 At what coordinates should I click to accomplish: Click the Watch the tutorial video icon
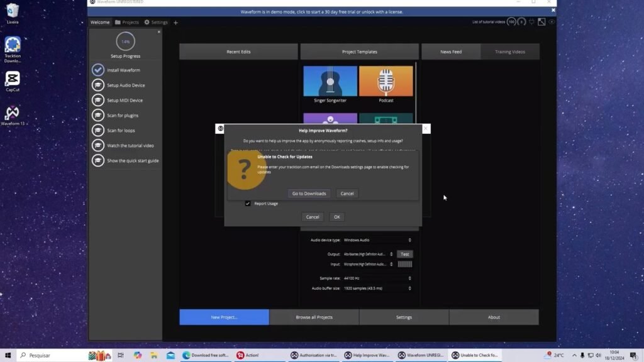tap(97, 145)
